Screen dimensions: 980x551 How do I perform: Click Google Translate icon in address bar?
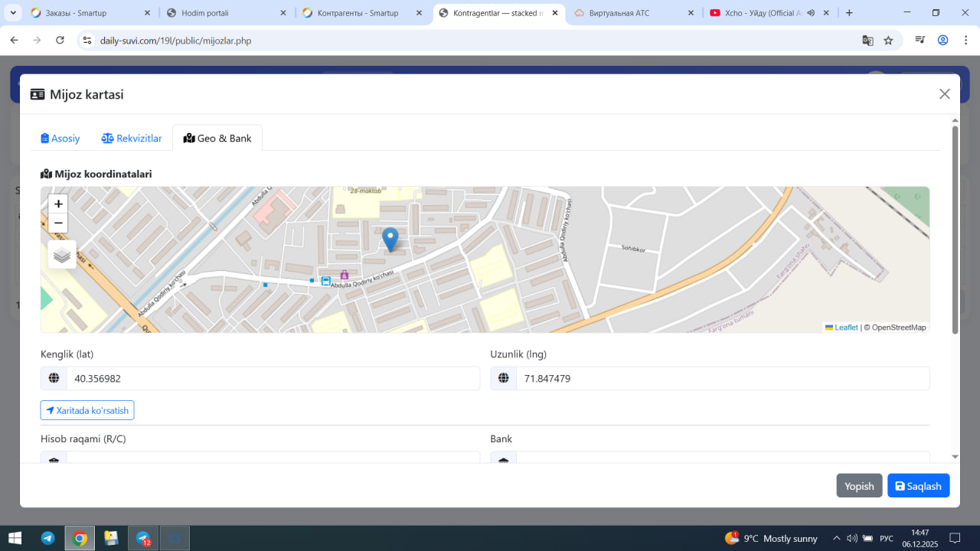(867, 41)
